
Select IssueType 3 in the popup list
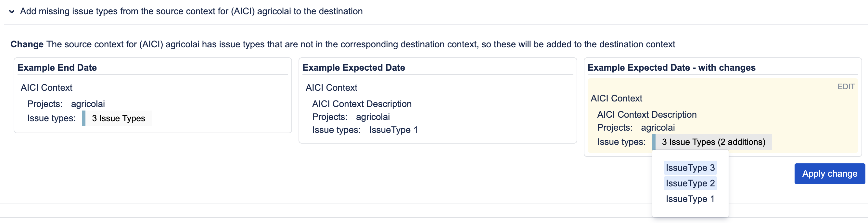click(x=690, y=168)
